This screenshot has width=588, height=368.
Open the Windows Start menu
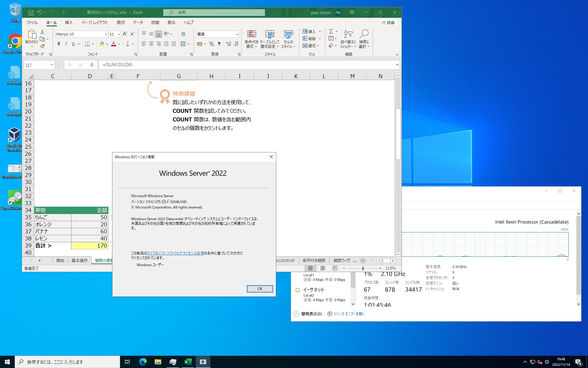point(7,362)
